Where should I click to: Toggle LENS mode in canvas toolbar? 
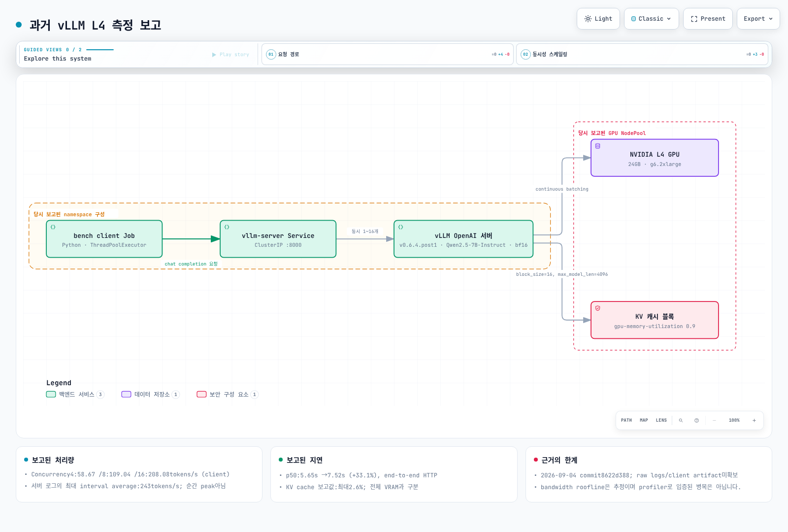661,420
